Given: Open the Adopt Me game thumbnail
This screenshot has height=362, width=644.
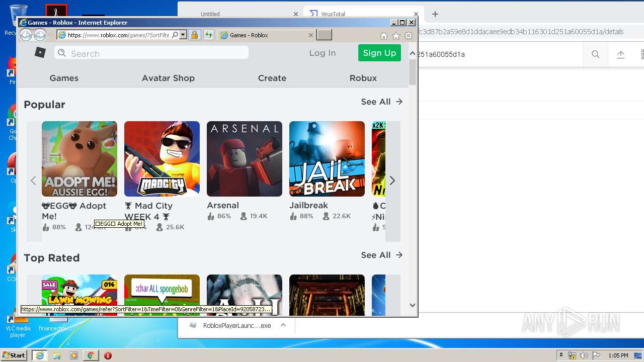Looking at the screenshot, I should [79, 159].
